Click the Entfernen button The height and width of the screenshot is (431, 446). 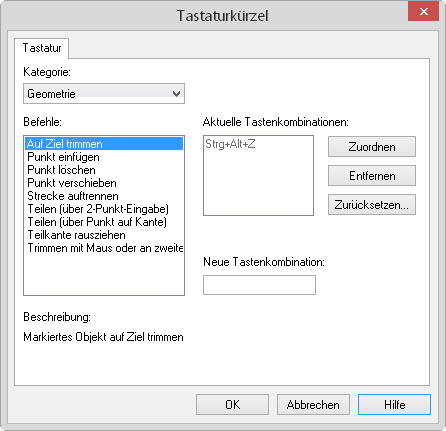coord(372,175)
